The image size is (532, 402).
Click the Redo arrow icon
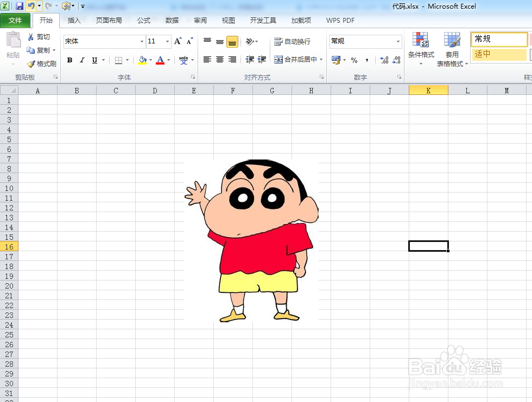point(48,6)
